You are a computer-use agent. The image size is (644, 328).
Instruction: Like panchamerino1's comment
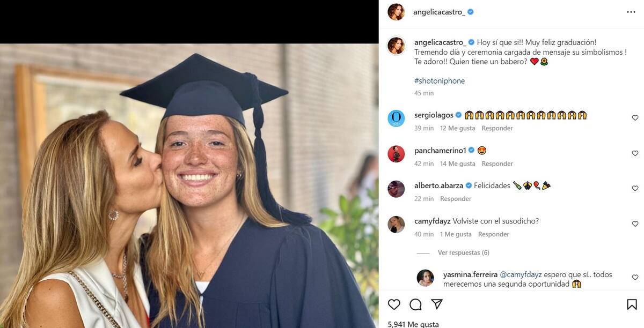coord(635,153)
